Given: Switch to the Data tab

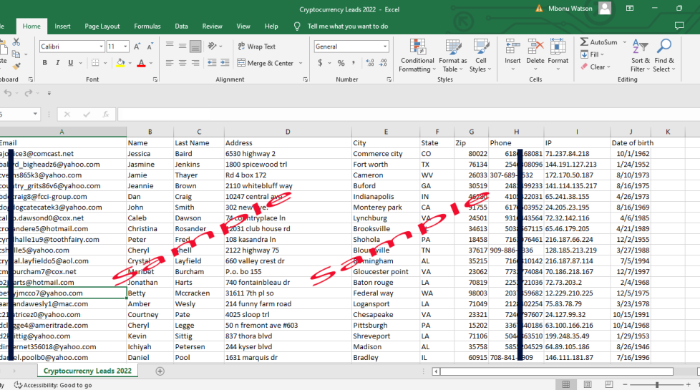Looking at the screenshot, I should tap(181, 26).
